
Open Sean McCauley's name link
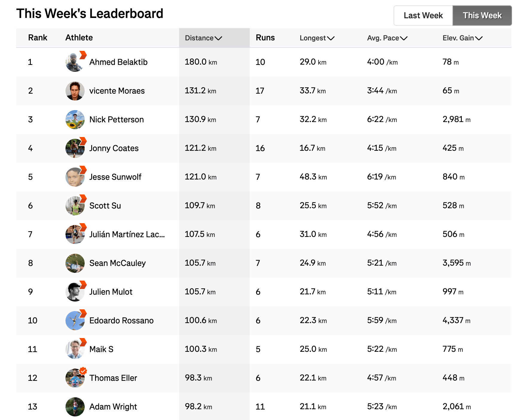pyautogui.click(x=118, y=263)
